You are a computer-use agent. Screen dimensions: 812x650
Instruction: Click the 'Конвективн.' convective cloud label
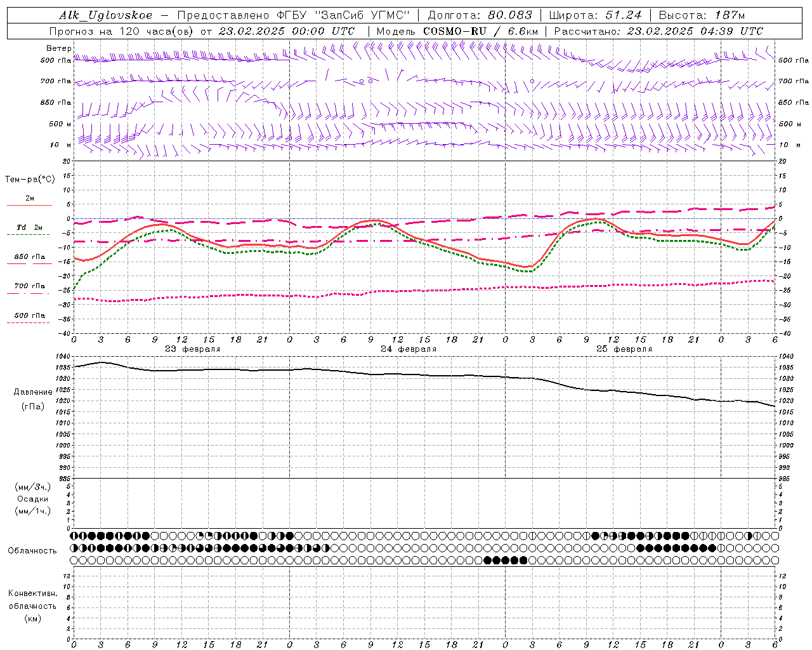coord(33,594)
